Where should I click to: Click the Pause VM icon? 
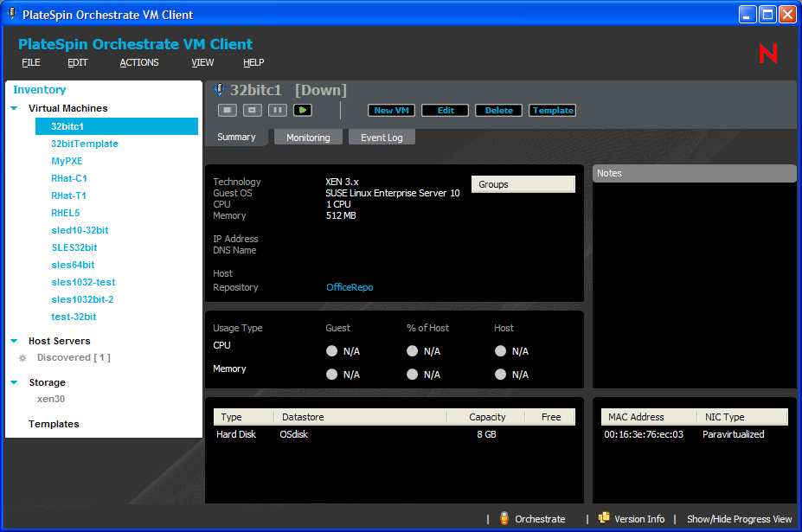click(277, 110)
